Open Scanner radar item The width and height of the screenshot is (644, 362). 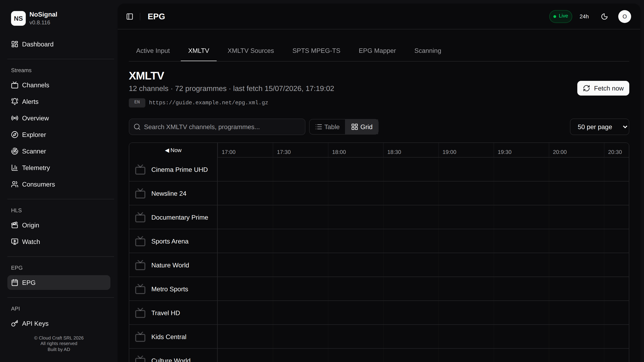tap(59, 151)
